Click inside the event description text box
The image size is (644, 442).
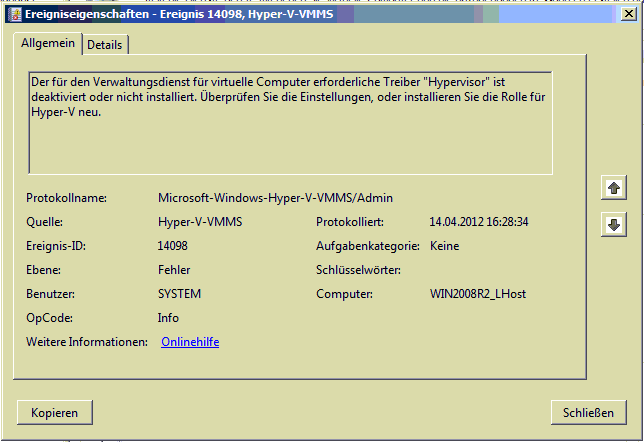[x=290, y=123]
